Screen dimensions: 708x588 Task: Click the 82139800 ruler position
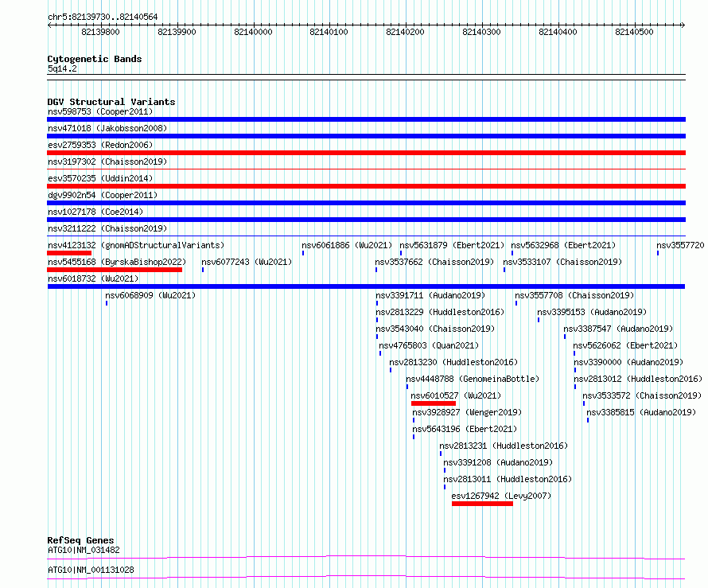[x=100, y=32]
